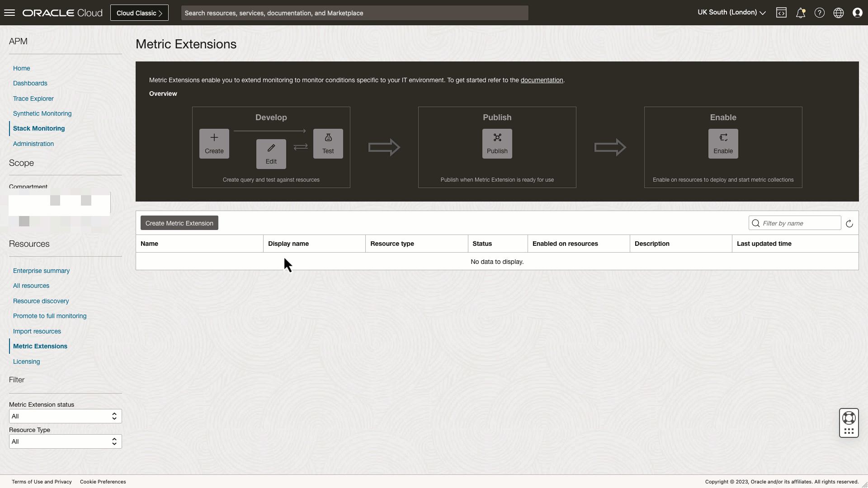This screenshot has height=488, width=868.
Task: Focus the Filter by name field
Action: [799, 223]
